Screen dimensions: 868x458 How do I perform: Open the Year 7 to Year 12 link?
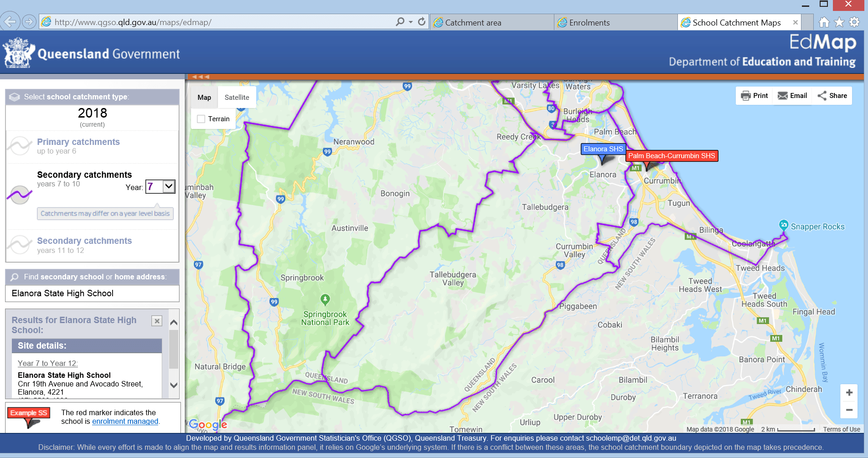point(48,363)
